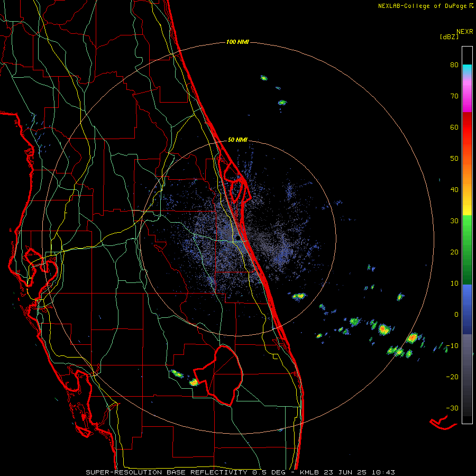The image size is (476, 476).
Task: Click the cyan top segment of the color scale
Action: 467,70
